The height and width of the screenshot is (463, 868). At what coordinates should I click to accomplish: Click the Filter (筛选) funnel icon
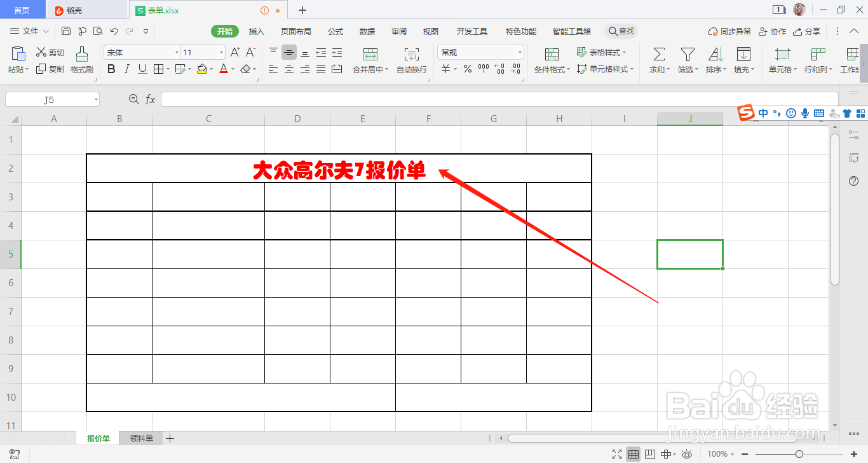pos(688,54)
